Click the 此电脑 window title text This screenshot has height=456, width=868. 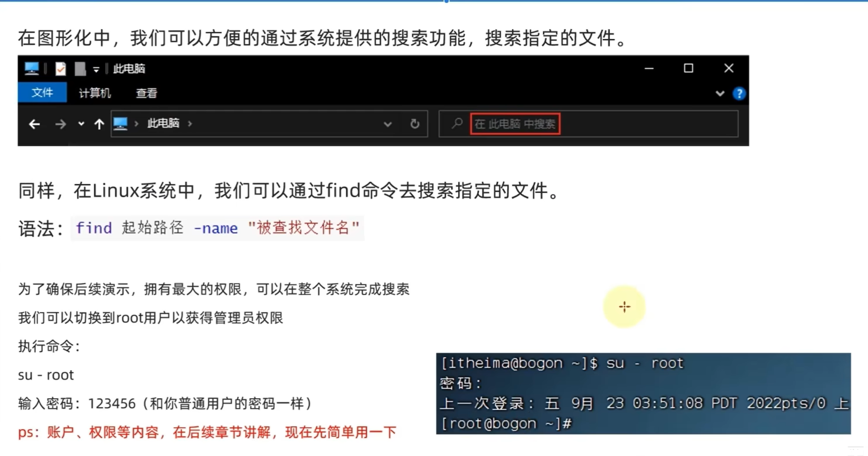pos(129,69)
